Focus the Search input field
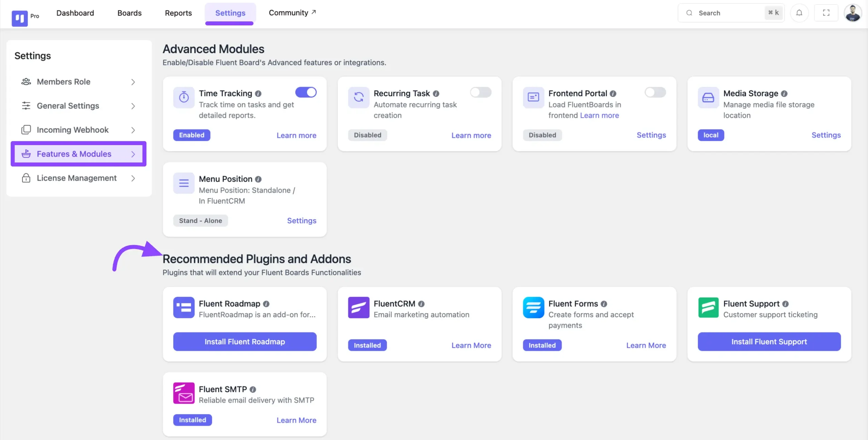868x440 pixels. point(731,13)
